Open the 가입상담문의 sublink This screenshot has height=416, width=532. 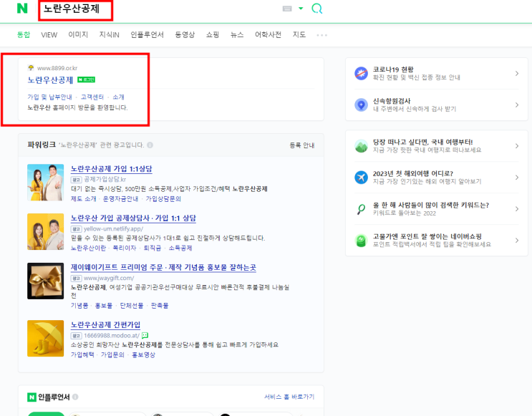163,199
